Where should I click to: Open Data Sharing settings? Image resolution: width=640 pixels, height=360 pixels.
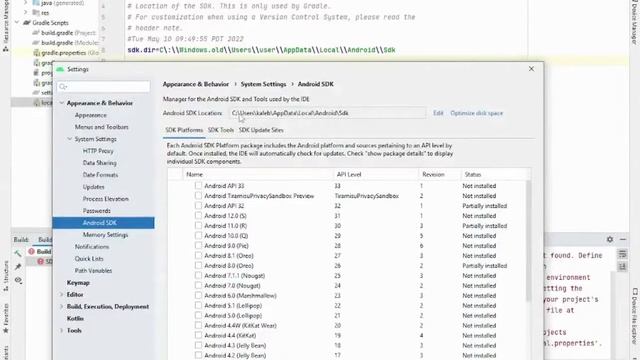click(100, 163)
